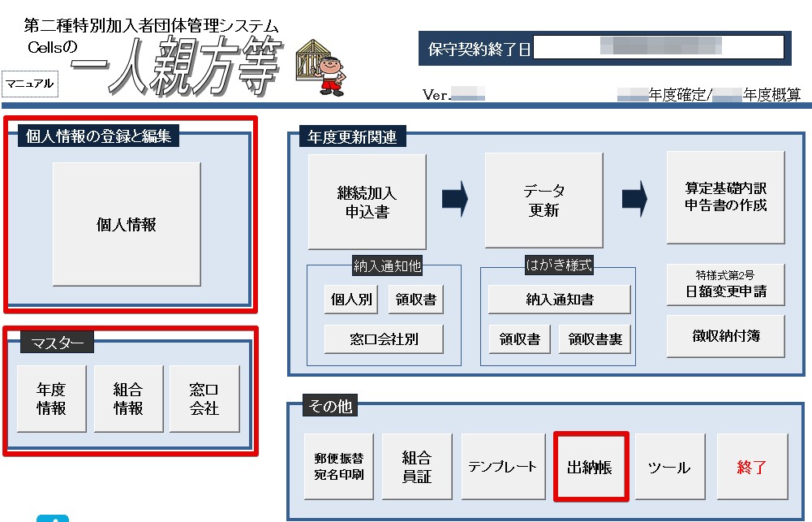Open 組合情報 union information master

127,398
